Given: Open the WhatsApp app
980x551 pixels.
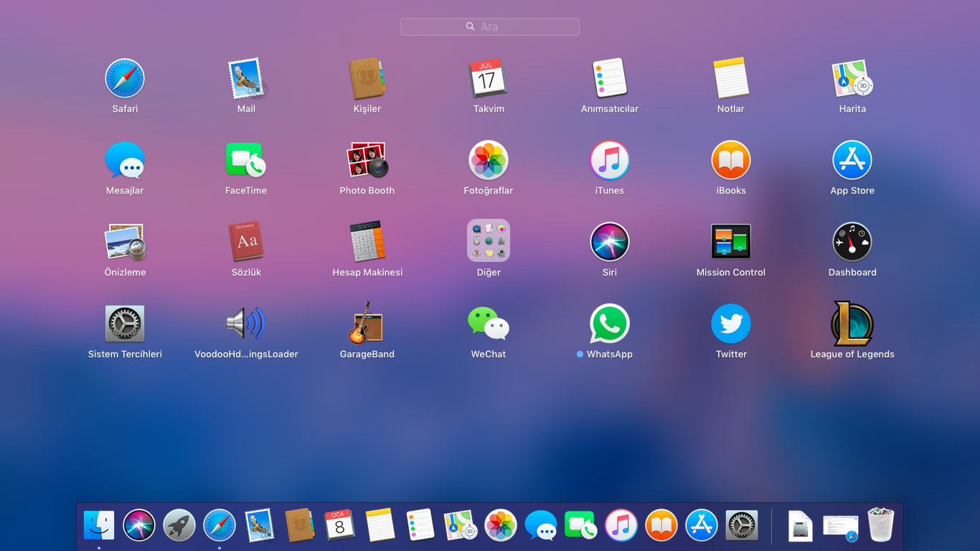Looking at the screenshot, I should [610, 324].
